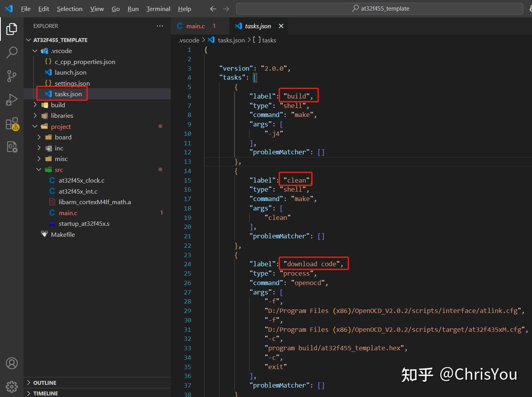
Task: Open the Search view icon
Action: coord(11,52)
